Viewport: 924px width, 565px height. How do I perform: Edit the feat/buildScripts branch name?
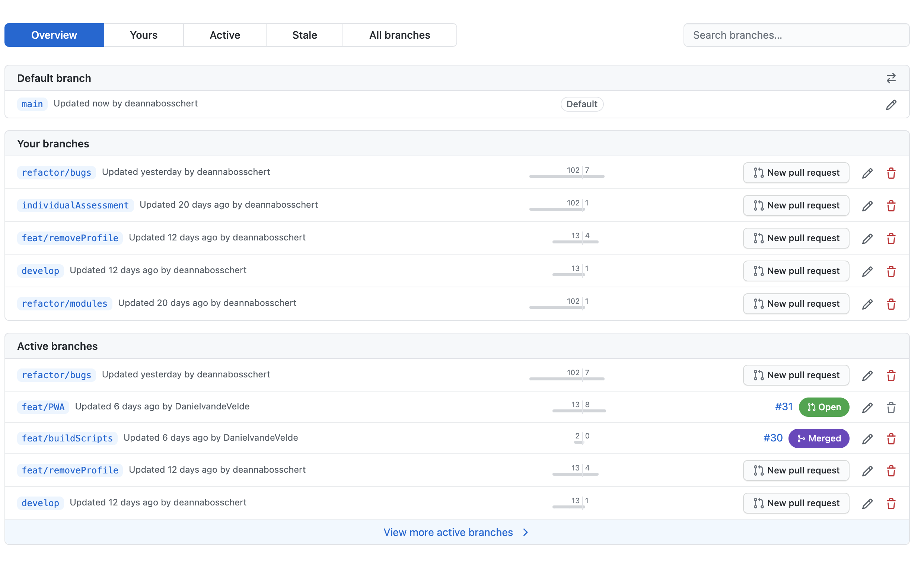(867, 438)
